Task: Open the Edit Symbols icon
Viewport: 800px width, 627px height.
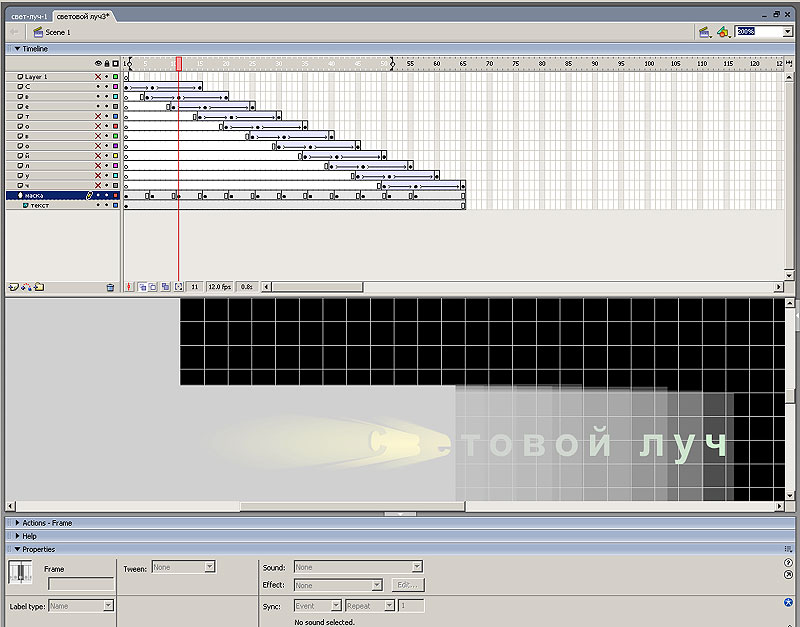Action: point(723,32)
